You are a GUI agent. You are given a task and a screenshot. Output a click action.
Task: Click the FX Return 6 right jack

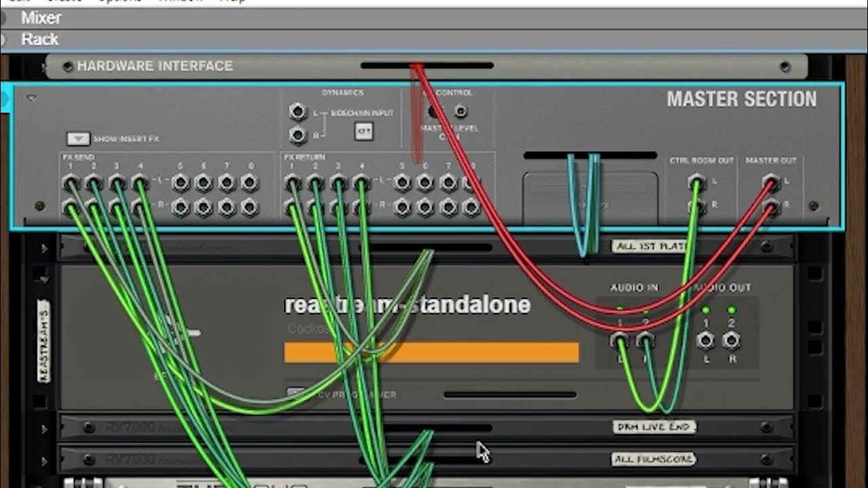point(425,207)
